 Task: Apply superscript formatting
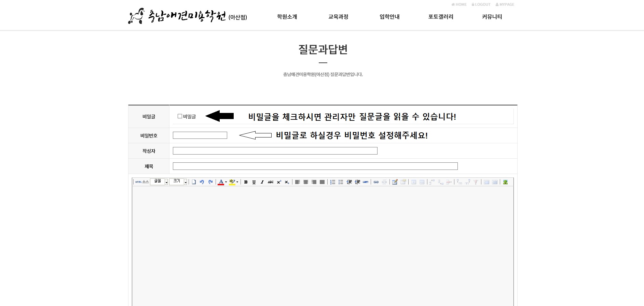click(279, 182)
